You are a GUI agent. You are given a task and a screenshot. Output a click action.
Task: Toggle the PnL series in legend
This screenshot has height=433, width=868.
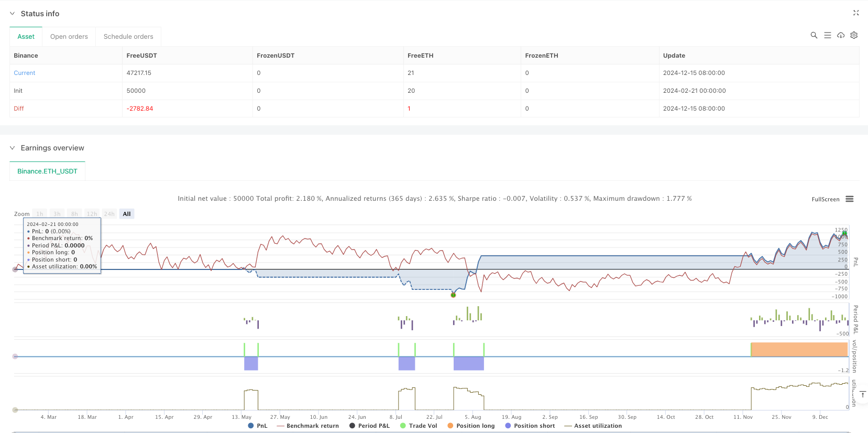tap(258, 426)
